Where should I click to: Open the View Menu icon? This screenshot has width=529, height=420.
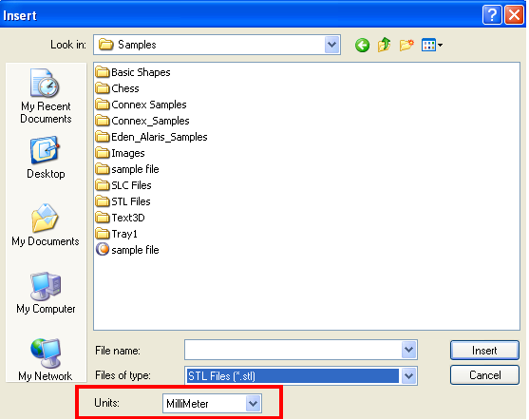[x=432, y=45]
